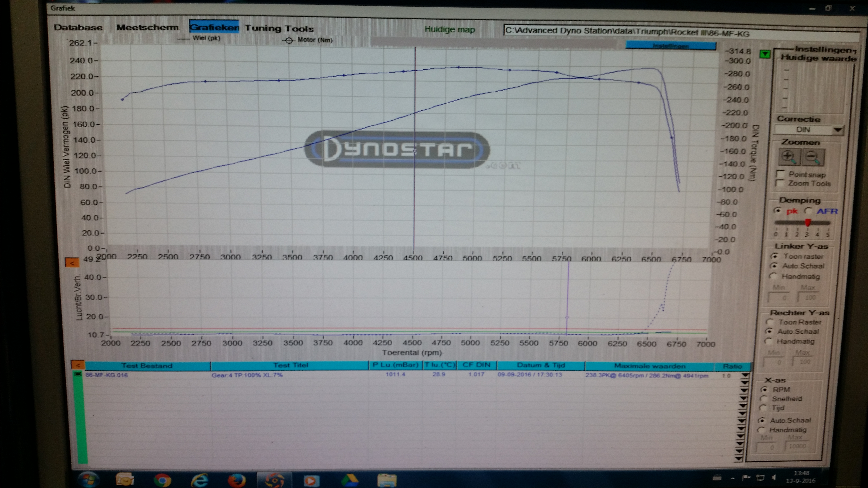Click the blue Instellingen button above graph

(671, 46)
